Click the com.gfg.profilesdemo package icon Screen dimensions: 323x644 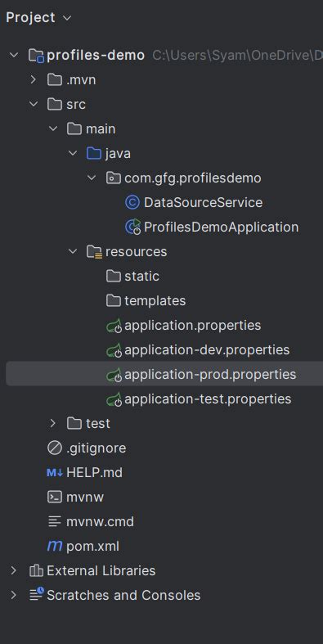[x=114, y=178]
